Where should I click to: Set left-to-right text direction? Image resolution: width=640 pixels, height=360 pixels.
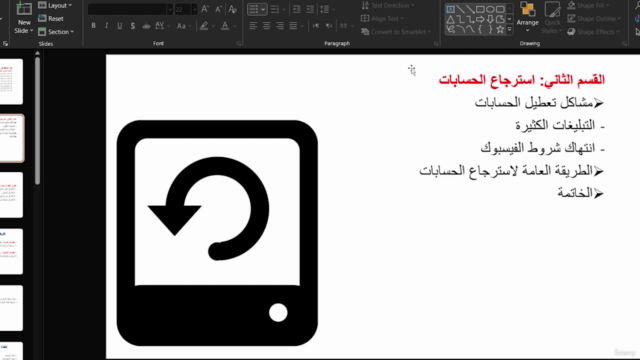coord(316,26)
